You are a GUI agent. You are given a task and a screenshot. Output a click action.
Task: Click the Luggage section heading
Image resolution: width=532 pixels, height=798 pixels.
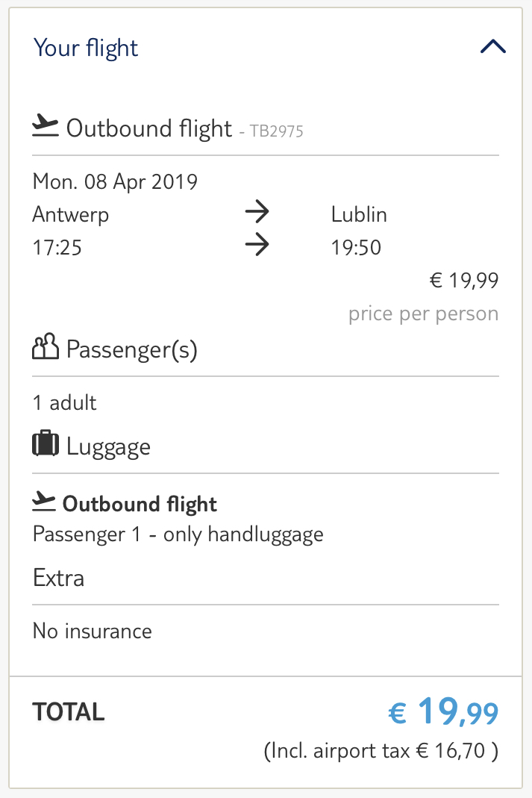tap(108, 447)
